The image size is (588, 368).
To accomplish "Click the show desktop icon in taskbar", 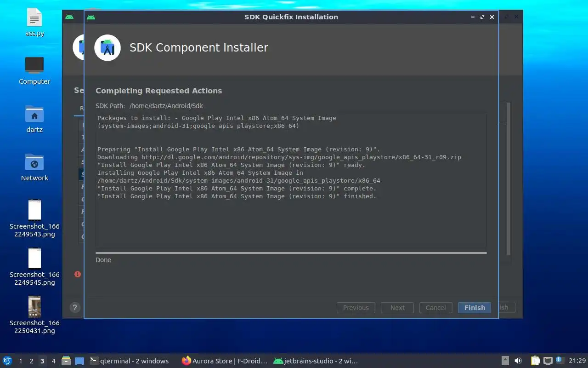I will point(79,361).
